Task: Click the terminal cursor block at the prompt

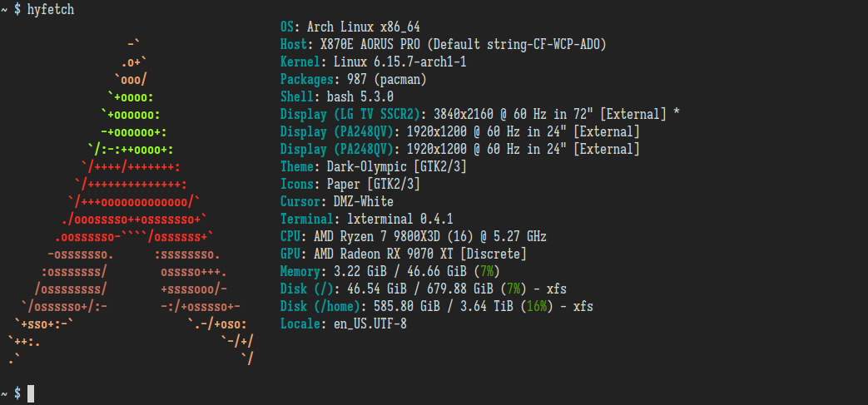Action: pos(31,394)
